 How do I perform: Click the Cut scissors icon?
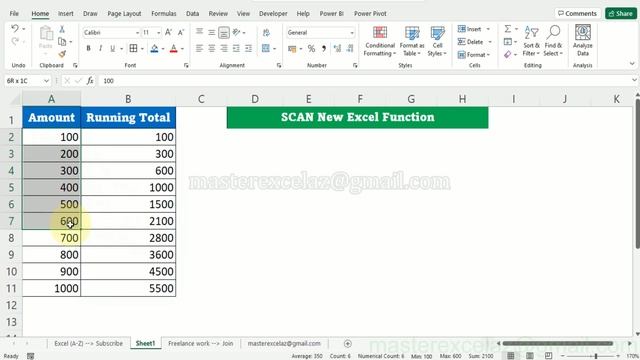coord(62,29)
